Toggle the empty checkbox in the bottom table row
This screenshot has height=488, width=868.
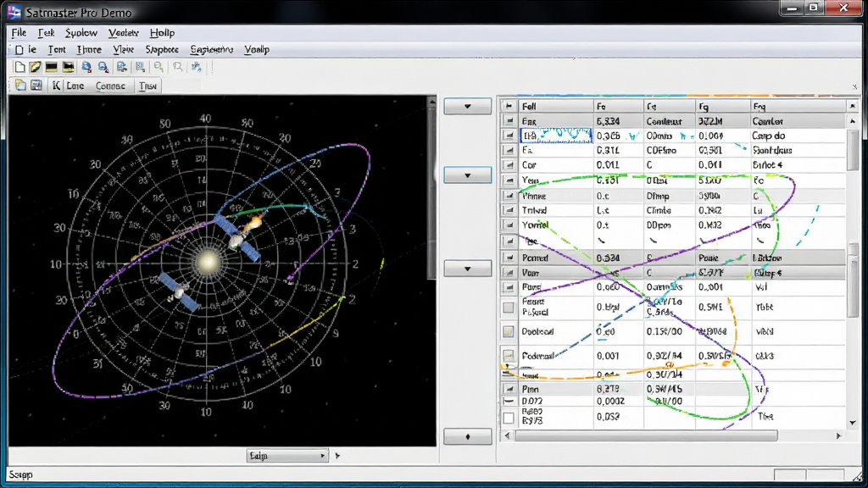pos(509,419)
